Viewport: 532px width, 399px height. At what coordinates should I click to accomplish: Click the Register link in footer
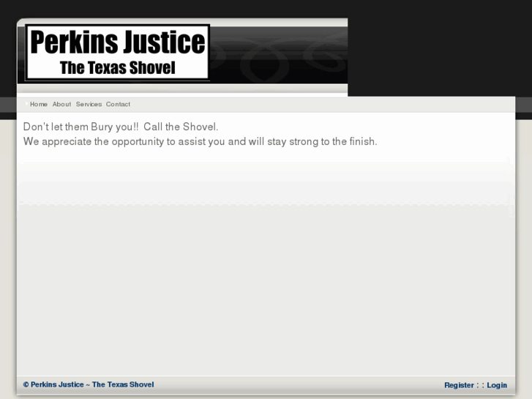pos(459,385)
